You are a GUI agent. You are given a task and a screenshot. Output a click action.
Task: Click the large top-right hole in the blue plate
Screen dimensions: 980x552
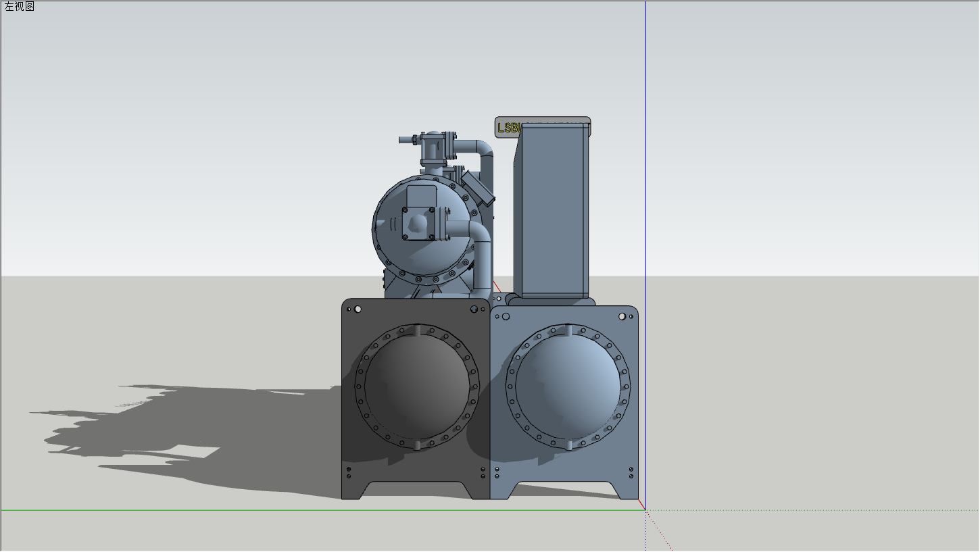[x=622, y=316]
